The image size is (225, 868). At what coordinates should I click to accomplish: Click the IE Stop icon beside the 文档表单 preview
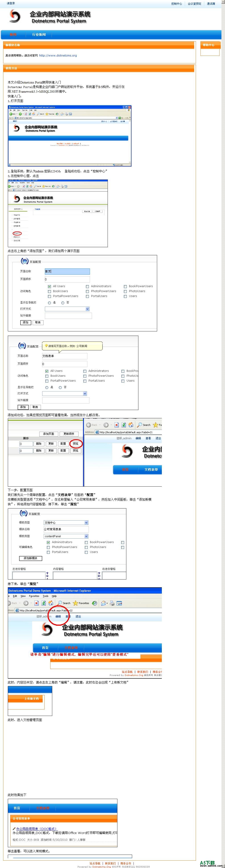[117, 425]
